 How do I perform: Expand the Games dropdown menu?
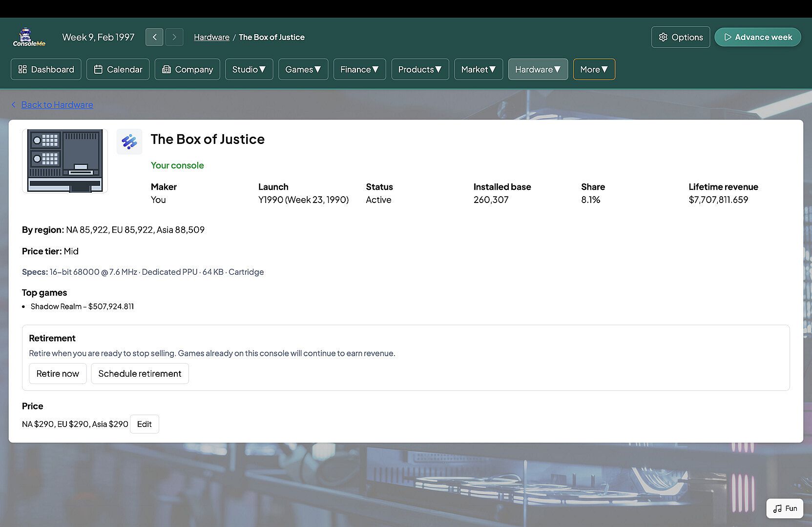coord(303,69)
